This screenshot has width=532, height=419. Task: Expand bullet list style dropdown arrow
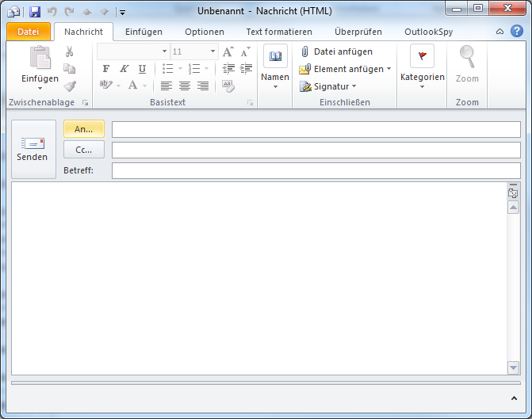click(x=180, y=69)
